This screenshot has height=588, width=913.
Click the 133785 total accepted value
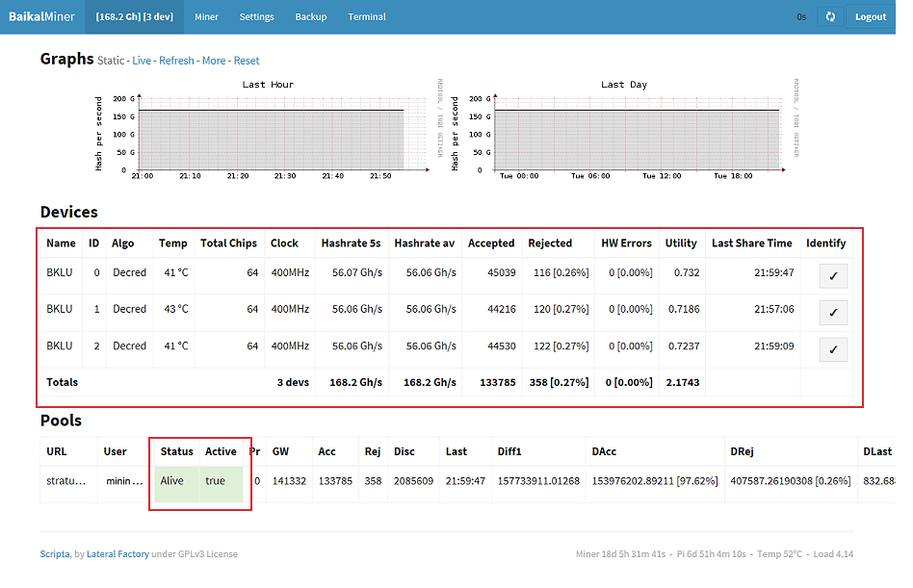[x=498, y=383]
